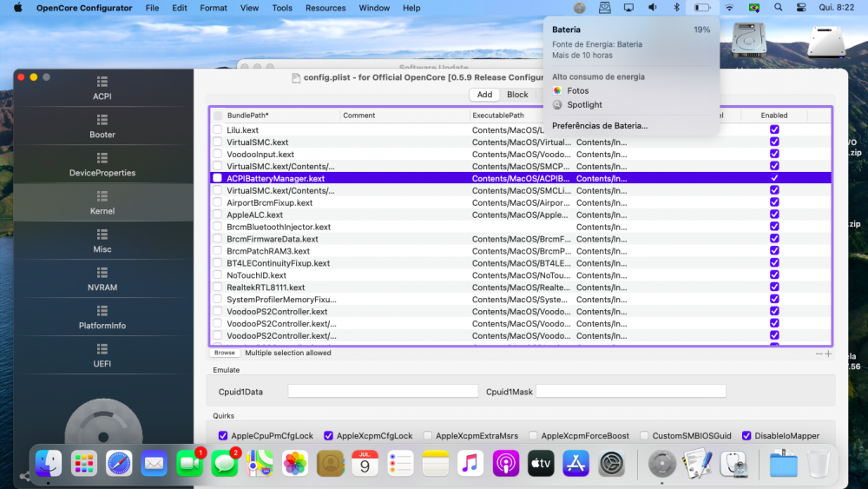This screenshot has height=489, width=868.
Task: Open the Window menu
Action: [x=374, y=8]
